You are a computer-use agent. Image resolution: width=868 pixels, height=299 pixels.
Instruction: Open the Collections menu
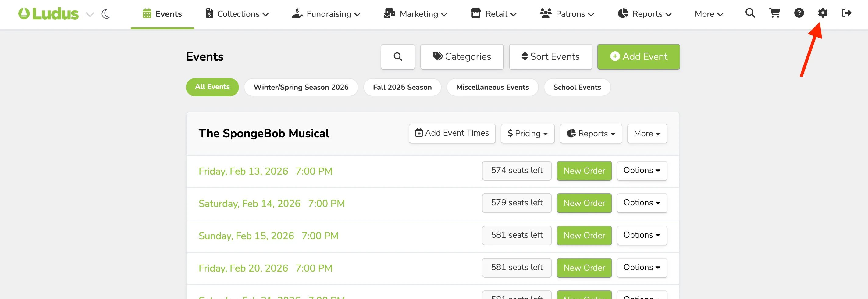tap(237, 14)
